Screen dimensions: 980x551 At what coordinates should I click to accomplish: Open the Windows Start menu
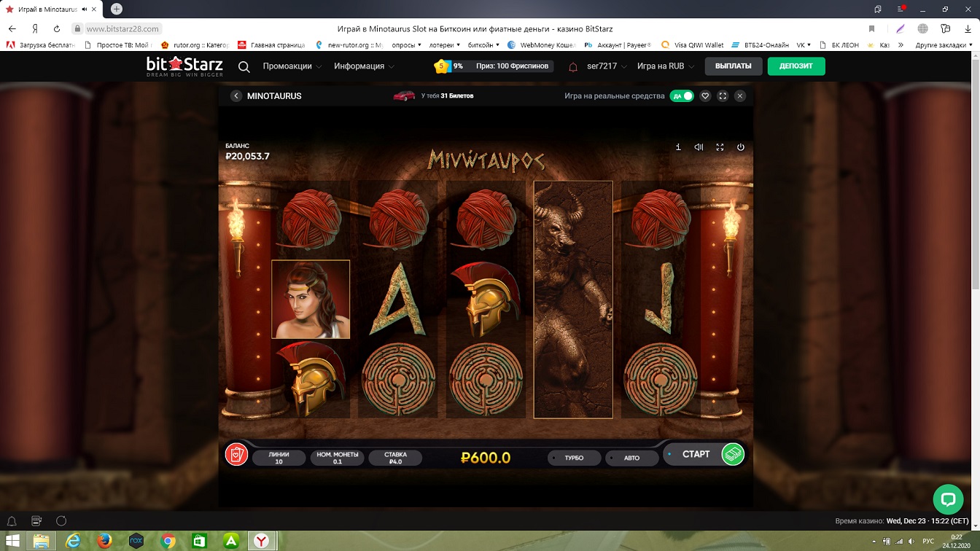[x=13, y=541]
